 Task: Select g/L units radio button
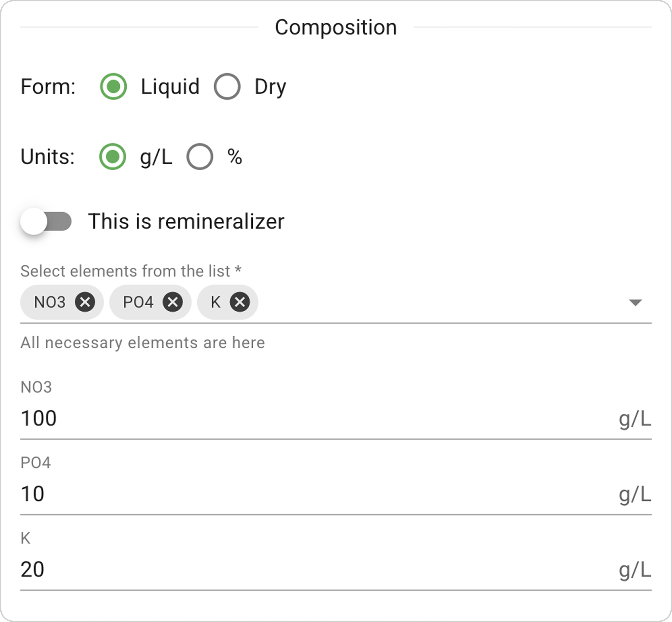pyautogui.click(x=113, y=157)
